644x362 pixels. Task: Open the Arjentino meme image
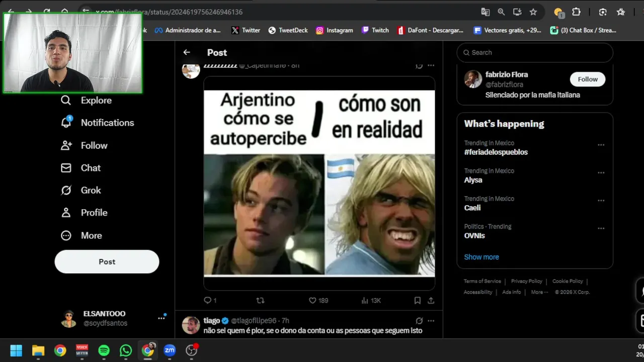click(x=319, y=183)
